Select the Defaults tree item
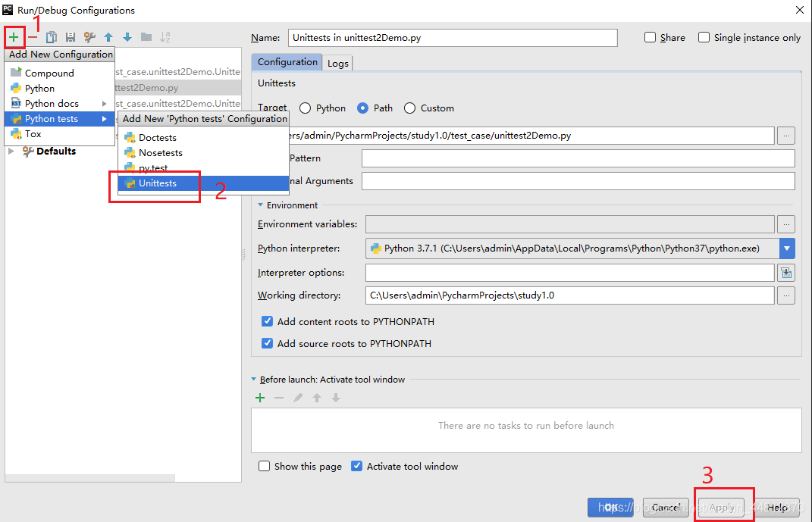 point(56,151)
